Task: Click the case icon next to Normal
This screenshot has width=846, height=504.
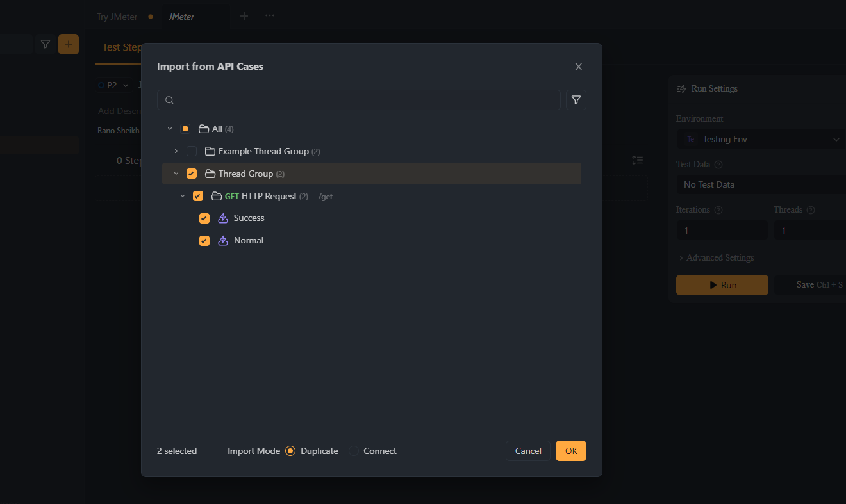Action: pos(223,241)
